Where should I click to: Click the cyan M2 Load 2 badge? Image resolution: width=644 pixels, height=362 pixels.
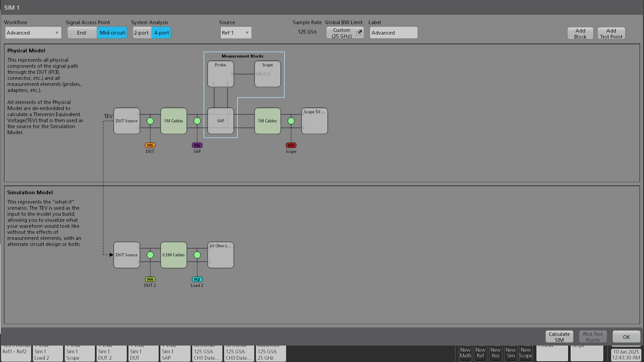197,279
